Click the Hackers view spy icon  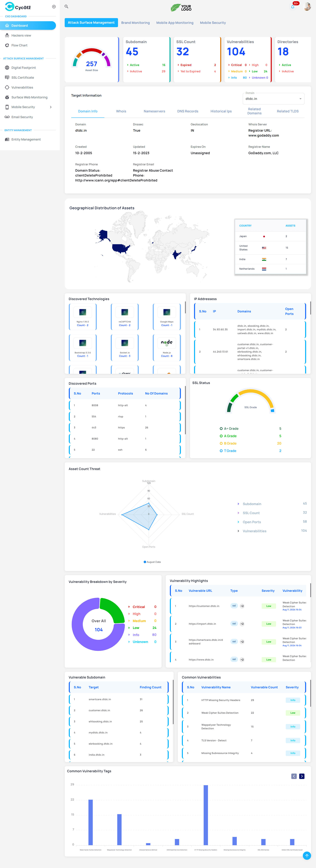(7, 35)
